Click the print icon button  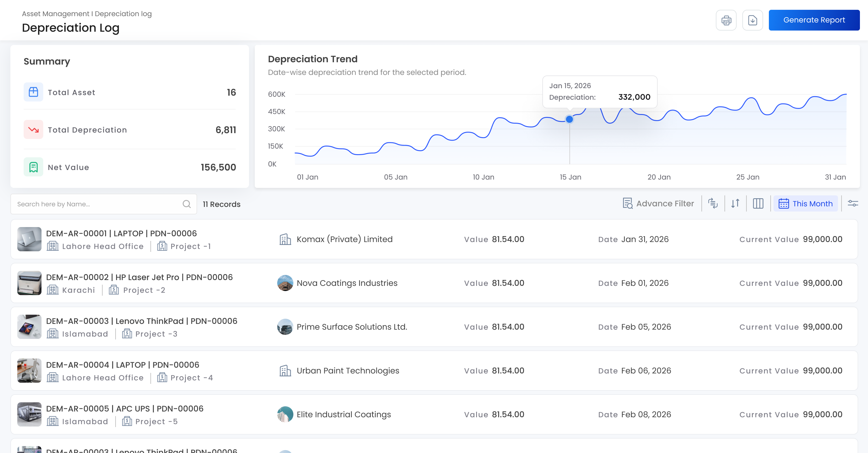point(726,20)
